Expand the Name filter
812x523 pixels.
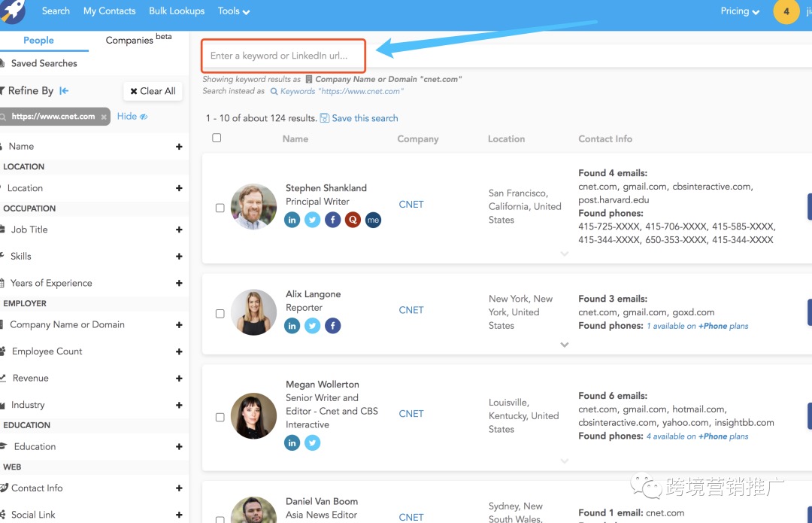click(x=179, y=147)
